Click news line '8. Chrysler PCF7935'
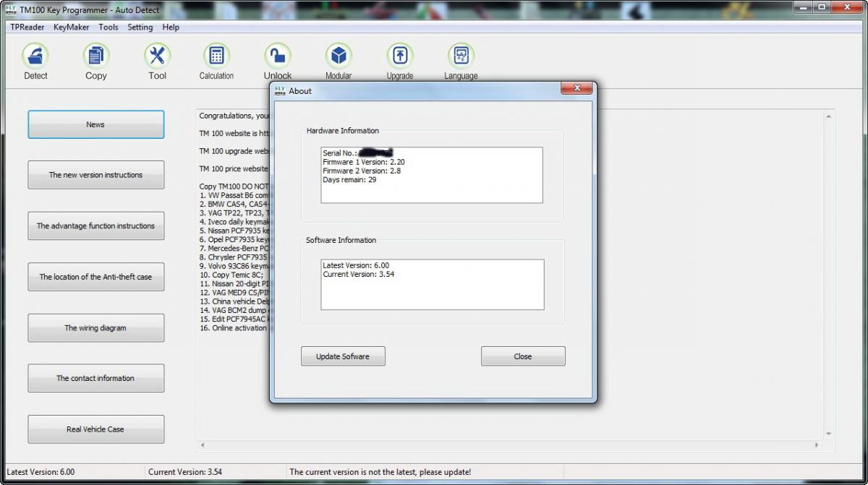Image resolution: width=868 pixels, height=485 pixels. [234, 257]
